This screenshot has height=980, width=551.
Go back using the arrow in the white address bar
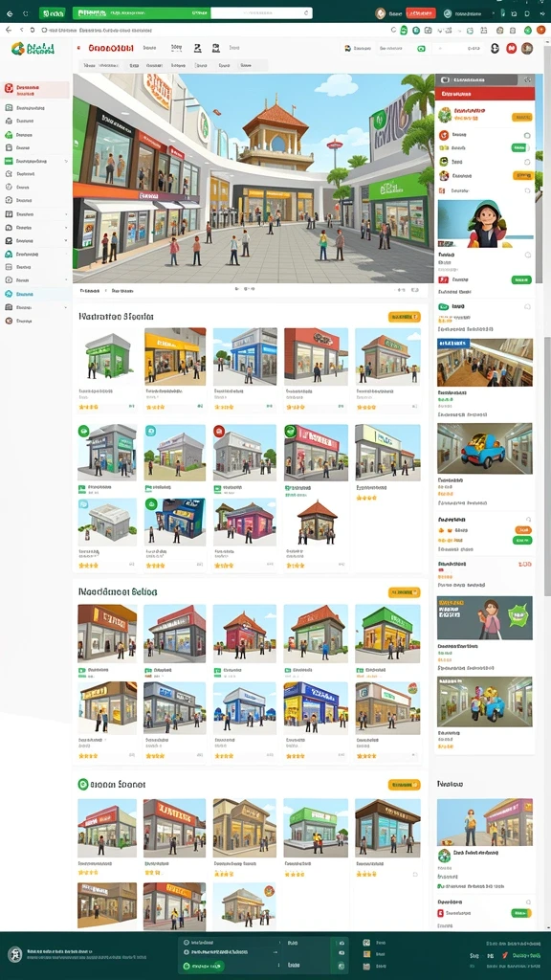click(x=9, y=30)
